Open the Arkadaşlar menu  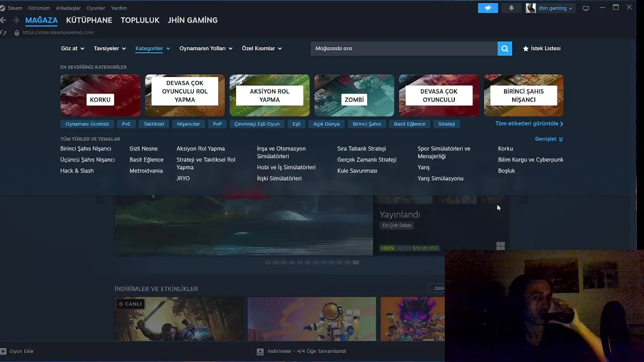[68, 8]
